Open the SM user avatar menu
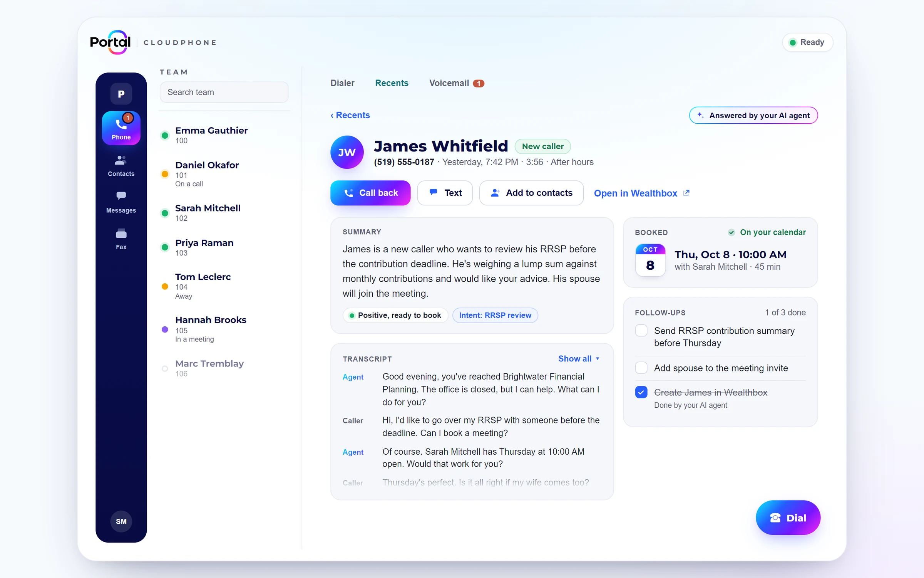 click(x=121, y=521)
